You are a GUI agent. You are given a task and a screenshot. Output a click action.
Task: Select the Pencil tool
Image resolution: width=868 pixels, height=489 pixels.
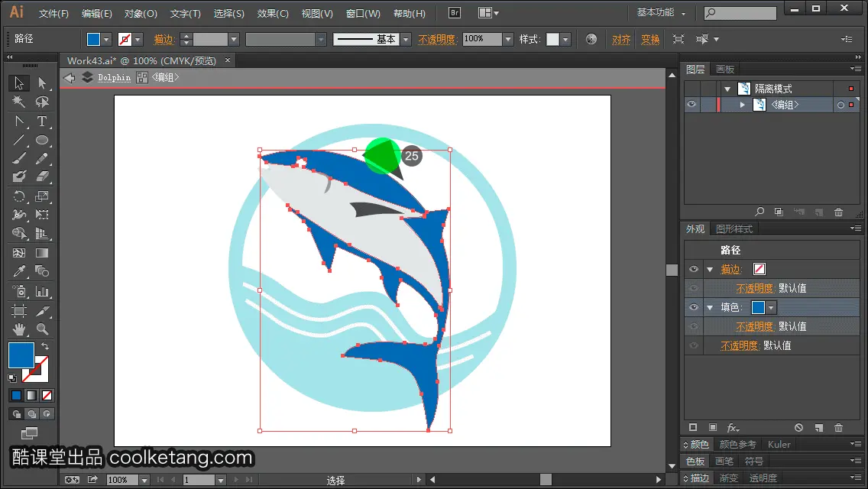pos(42,158)
